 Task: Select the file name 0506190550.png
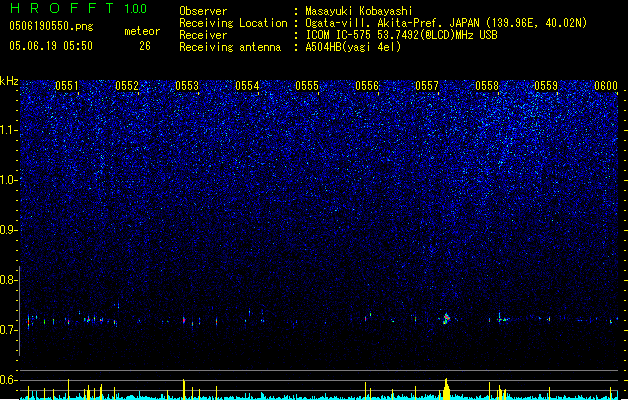coord(51,26)
